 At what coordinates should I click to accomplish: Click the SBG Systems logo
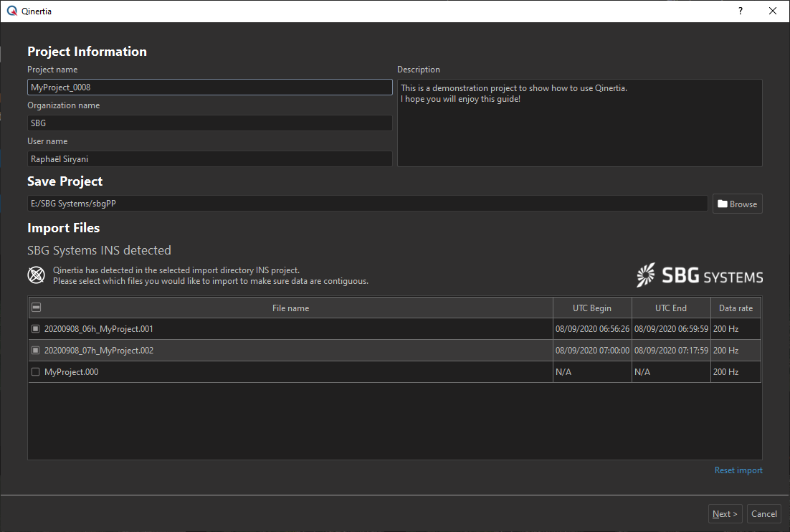[699, 276]
